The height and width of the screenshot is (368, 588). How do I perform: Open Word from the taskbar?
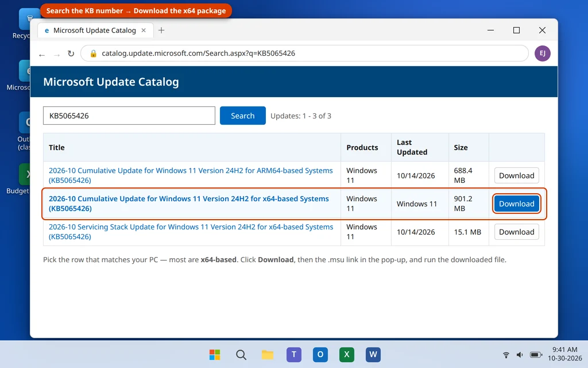tap(373, 354)
